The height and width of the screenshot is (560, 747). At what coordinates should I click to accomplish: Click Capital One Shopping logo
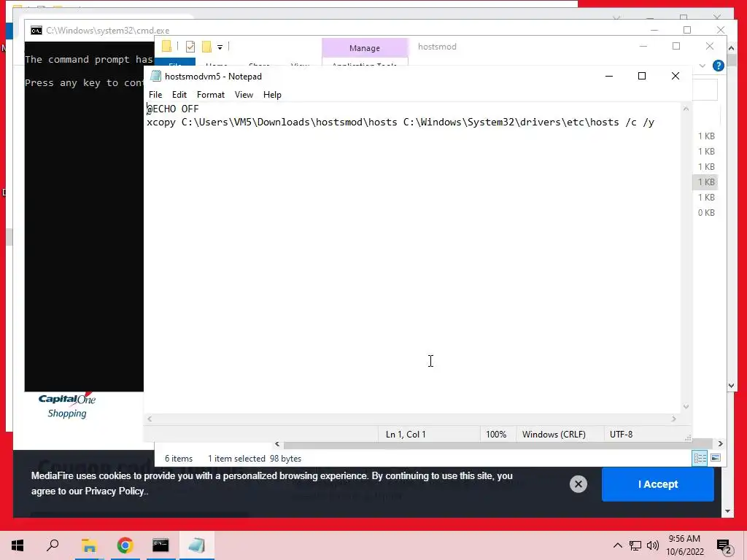pos(67,405)
